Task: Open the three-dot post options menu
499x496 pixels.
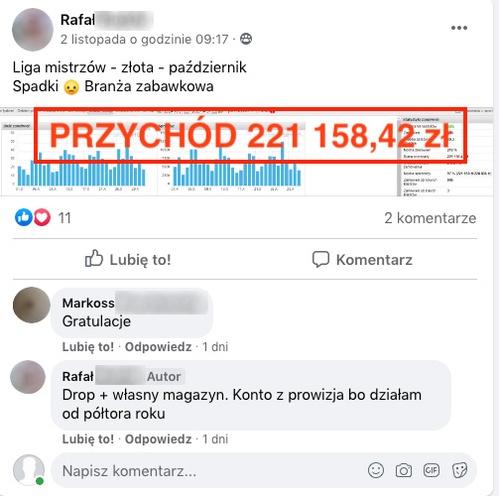Action: click(459, 28)
